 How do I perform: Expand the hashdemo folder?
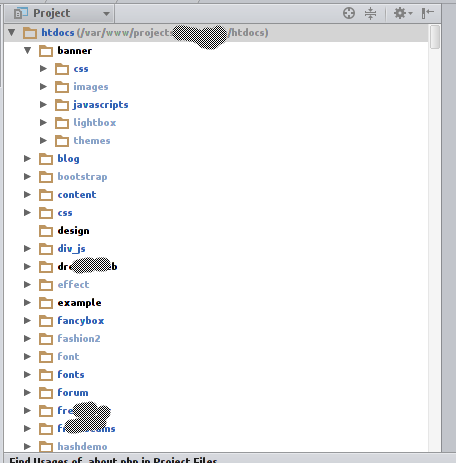point(27,446)
